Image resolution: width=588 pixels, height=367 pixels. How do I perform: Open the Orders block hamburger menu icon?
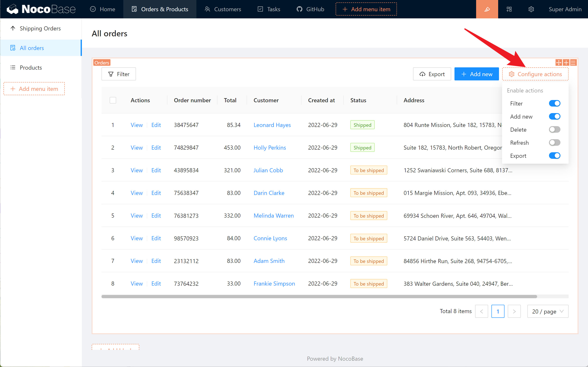[x=573, y=63]
